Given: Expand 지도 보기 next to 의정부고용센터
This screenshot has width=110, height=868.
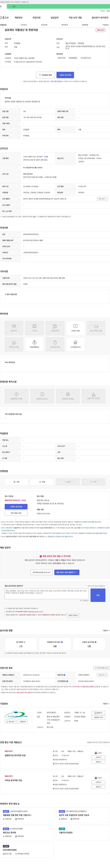Looking at the screenshot, I should click(102, 675).
